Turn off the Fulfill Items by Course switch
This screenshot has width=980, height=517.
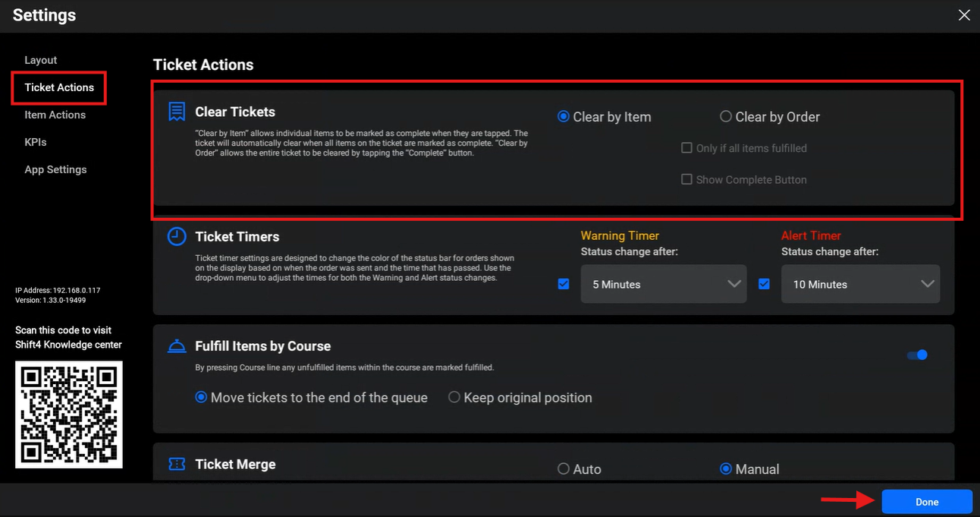(918, 355)
